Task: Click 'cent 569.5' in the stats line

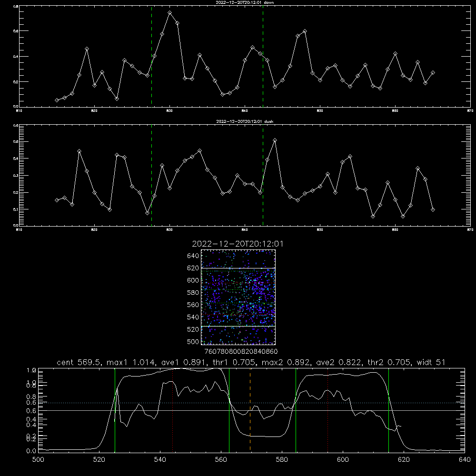Action: pyautogui.click(x=79, y=362)
